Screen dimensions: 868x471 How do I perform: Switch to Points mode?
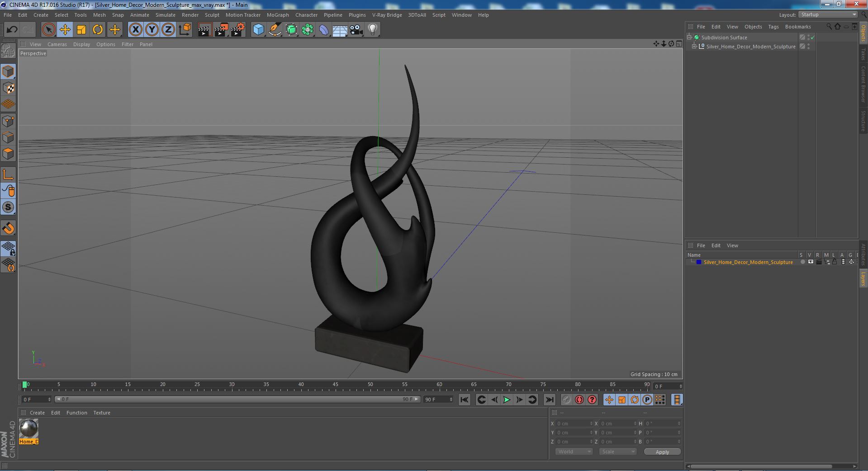tap(8, 121)
